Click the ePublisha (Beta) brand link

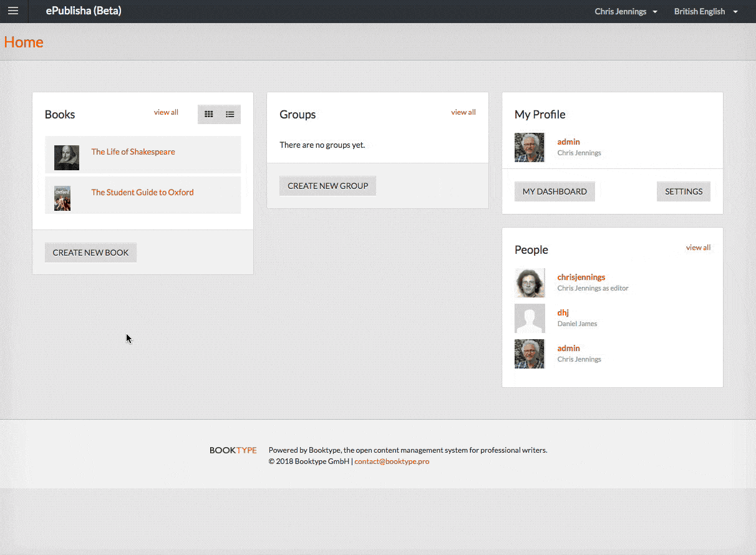(84, 11)
